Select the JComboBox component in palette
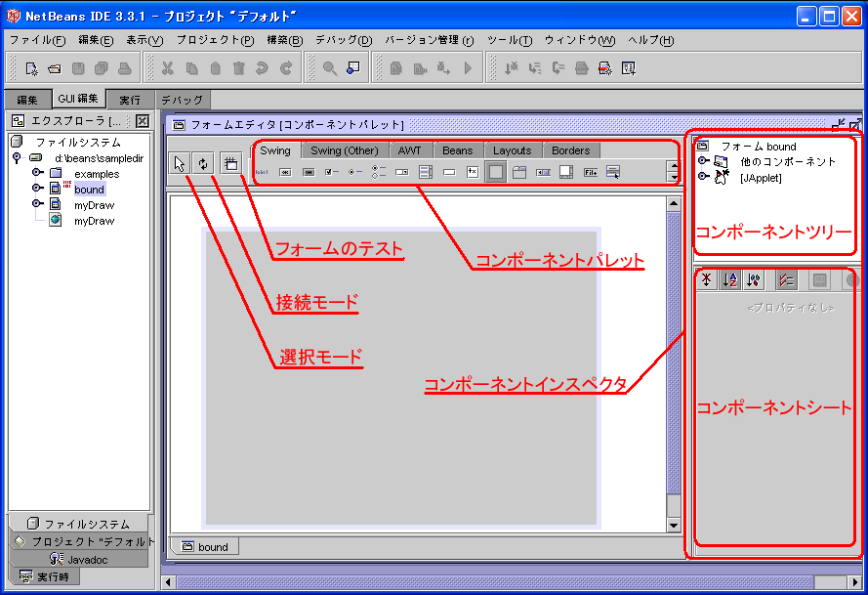868x595 pixels. [x=402, y=172]
